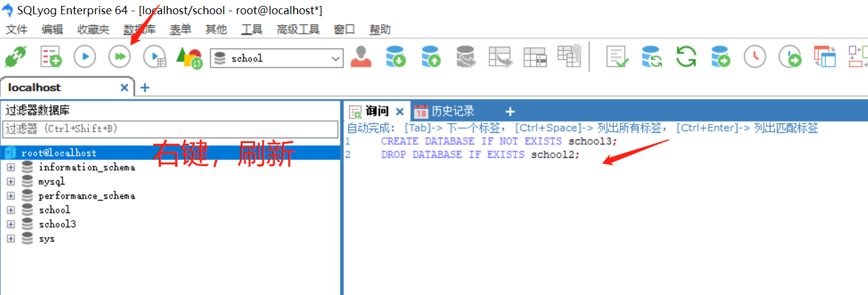The image size is (868, 295).
Task: Open the 工具 menu
Action: click(x=252, y=29)
